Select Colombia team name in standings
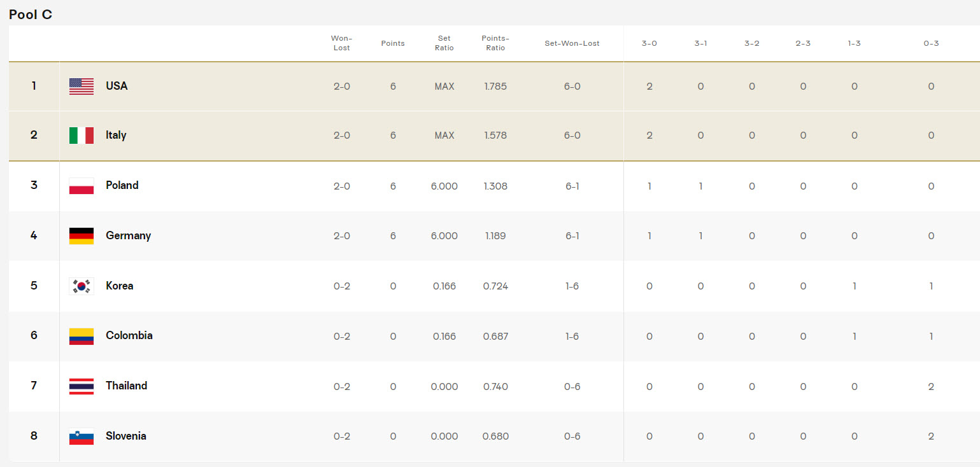Viewport: 980px width, 467px height. pos(129,336)
